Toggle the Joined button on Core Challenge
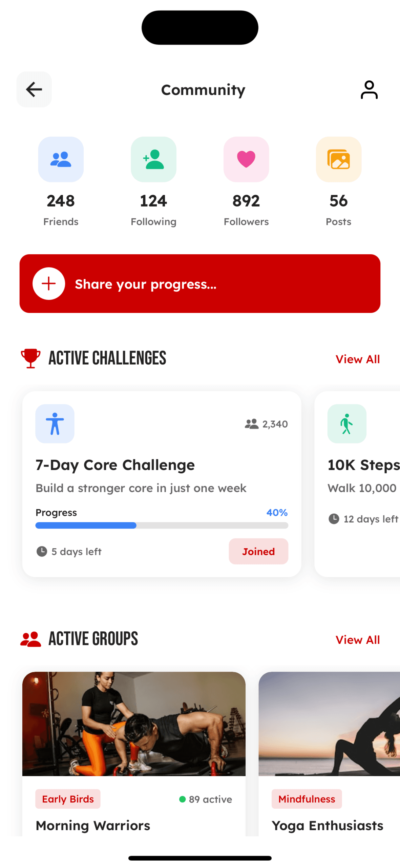 pos(258,551)
